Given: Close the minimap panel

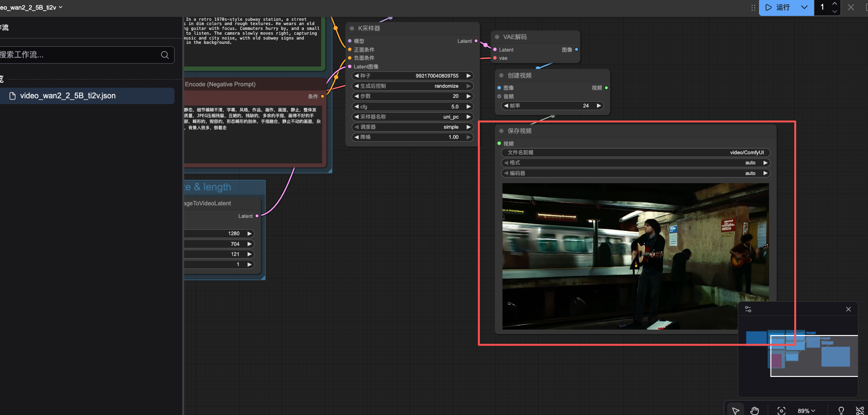Looking at the screenshot, I should [x=848, y=309].
